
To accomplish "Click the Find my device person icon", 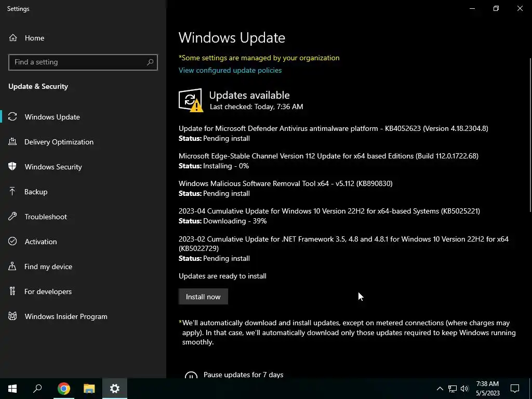I will coord(12,267).
